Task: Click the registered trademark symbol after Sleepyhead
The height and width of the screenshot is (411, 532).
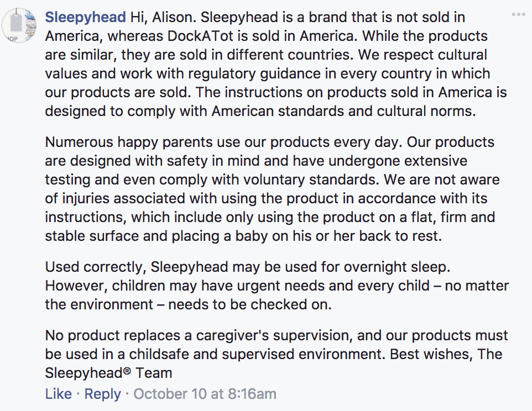Action: tap(127, 371)
